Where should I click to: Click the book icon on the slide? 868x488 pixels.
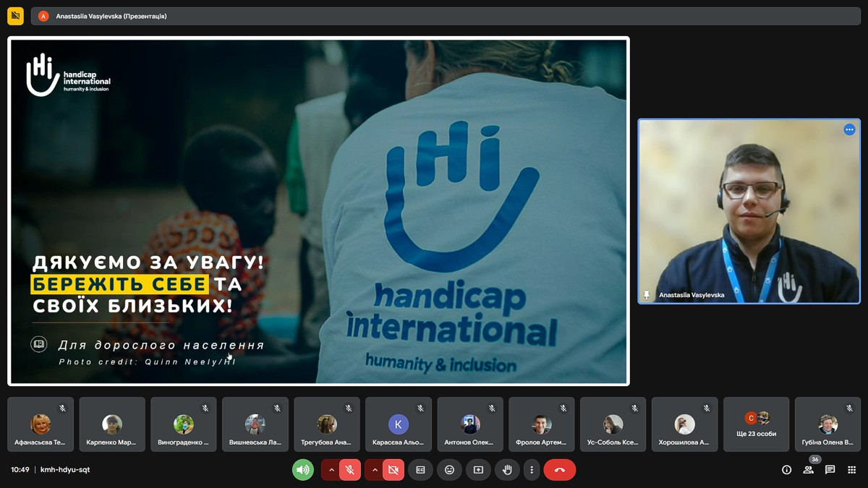click(x=39, y=344)
